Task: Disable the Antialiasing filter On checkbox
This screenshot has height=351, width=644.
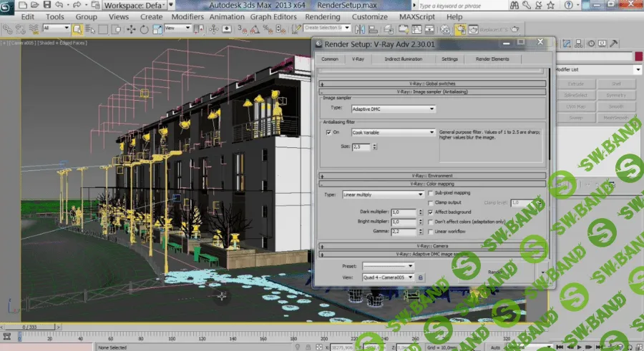Action: tap(328, 132)
